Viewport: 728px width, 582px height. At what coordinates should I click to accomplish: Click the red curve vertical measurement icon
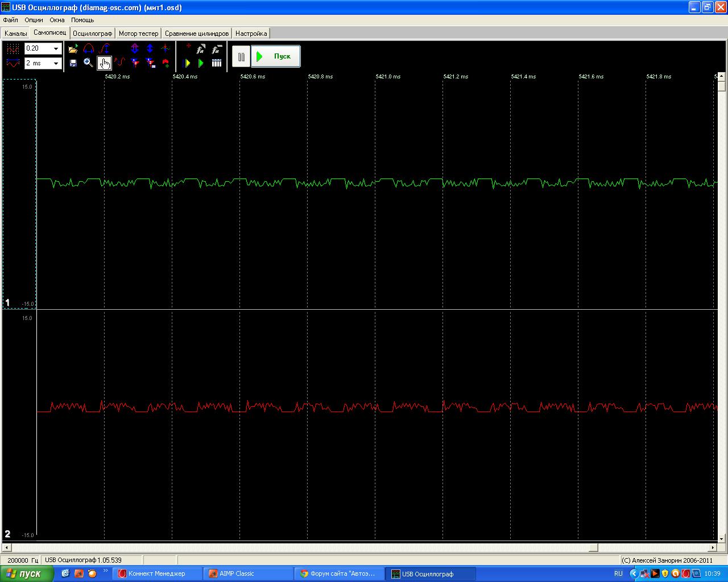tap(105, 49)
